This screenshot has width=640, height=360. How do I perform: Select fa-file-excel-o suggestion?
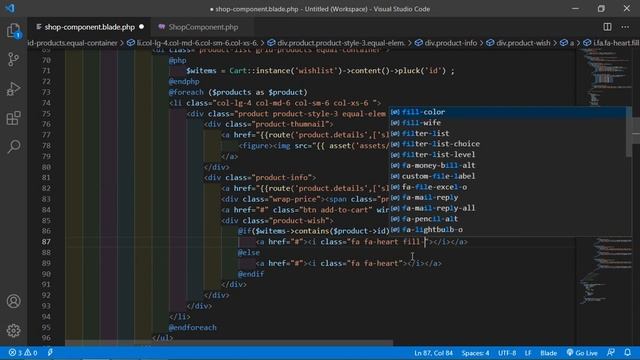coord(508,187)
